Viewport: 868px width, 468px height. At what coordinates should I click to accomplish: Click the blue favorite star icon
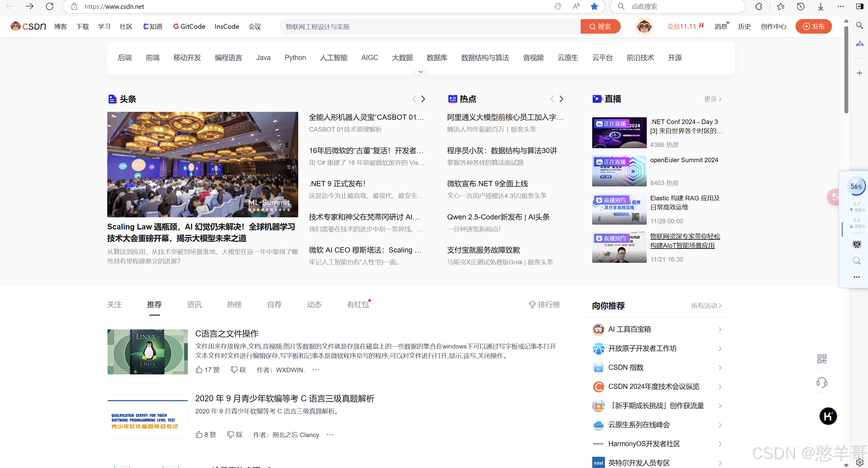[x=594, y=6]
